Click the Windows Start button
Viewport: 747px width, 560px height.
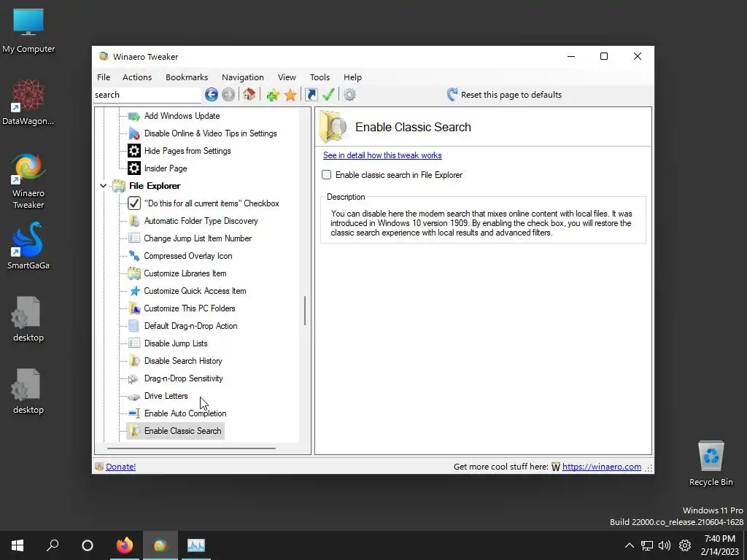(18, 545)
